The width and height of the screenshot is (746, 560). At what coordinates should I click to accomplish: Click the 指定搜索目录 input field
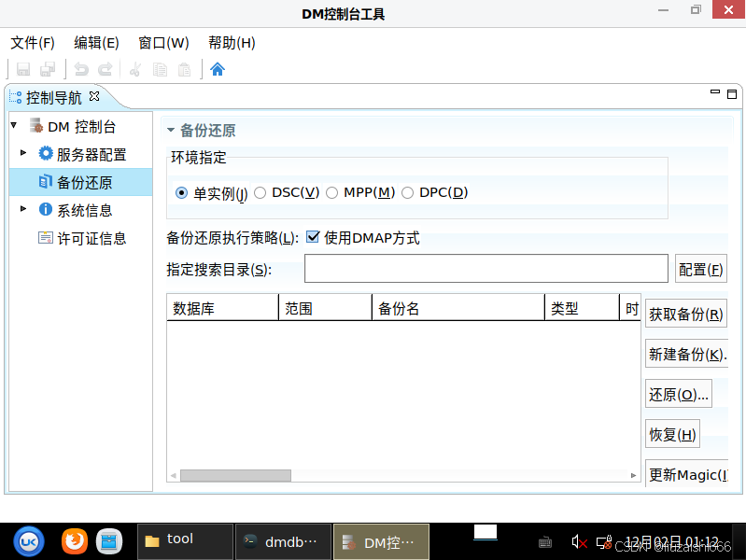(x=486, y=269)
